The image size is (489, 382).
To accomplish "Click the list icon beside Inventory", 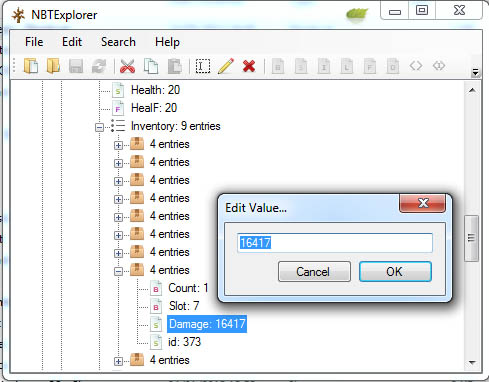I will (118, 126).
